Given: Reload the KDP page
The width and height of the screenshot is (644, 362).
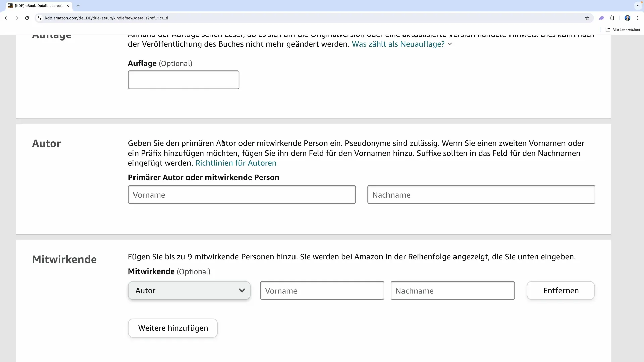Looking at the screenshot, I should click(27, 18).
